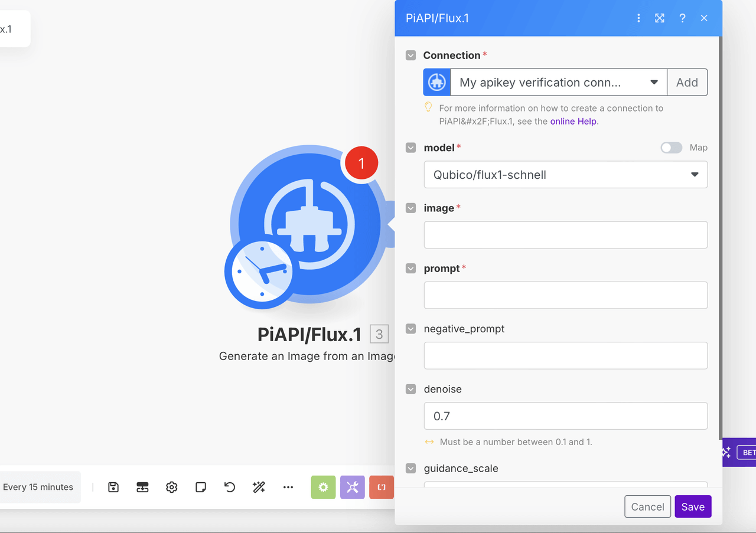Save the module settings with the Save button
Screen dimensions: 756x533
692,506
